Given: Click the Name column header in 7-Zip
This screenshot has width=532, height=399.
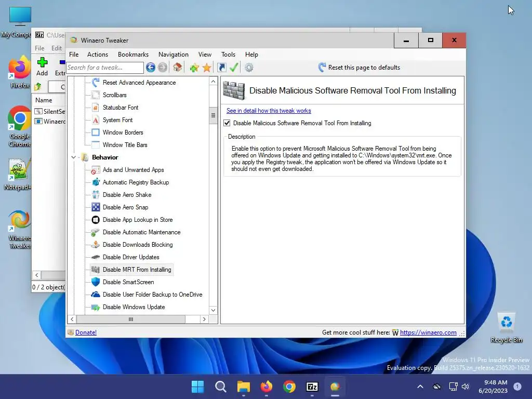Looking at the screenshot, I should point(44,100).
